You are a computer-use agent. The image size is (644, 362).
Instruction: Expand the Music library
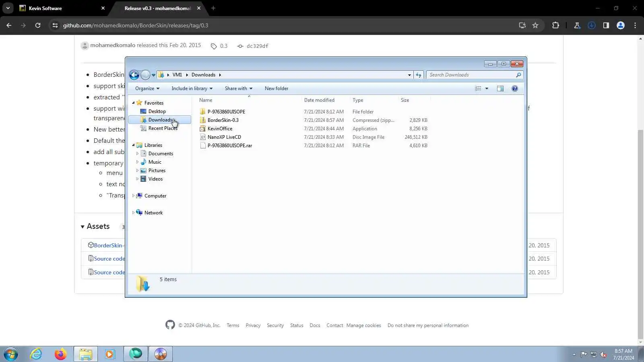tap(137, 162)
